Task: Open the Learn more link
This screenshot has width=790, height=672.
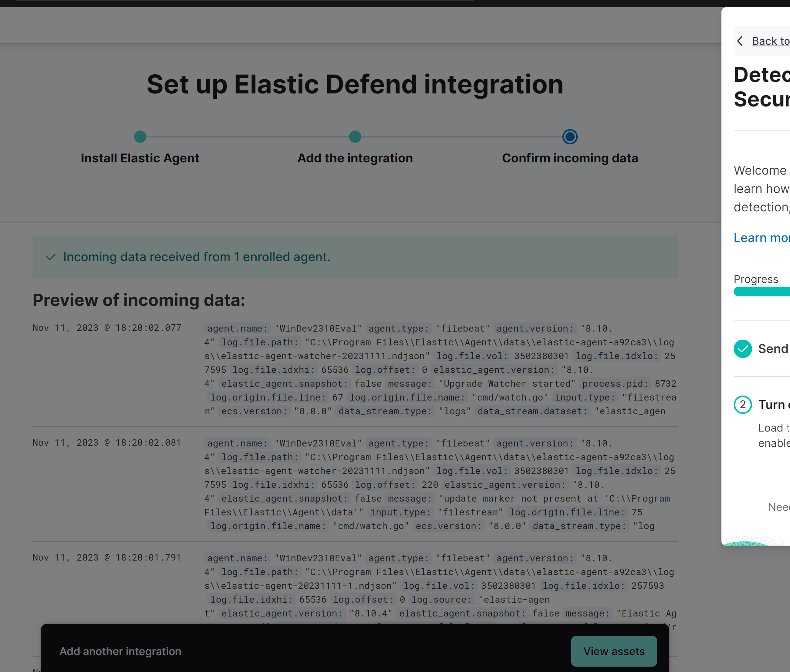Action: click(x=761, y=238)
